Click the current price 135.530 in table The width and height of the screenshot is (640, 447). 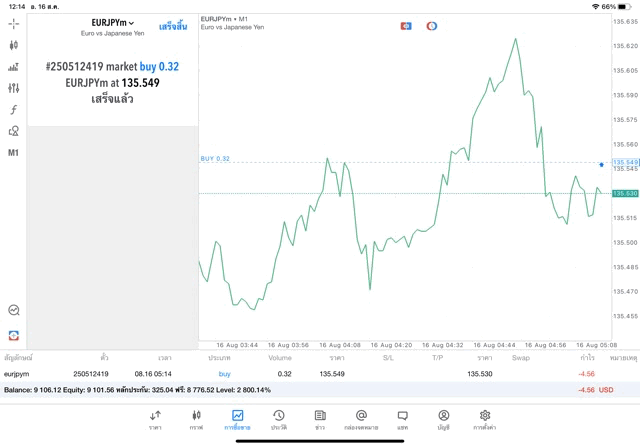coord(480,374)
